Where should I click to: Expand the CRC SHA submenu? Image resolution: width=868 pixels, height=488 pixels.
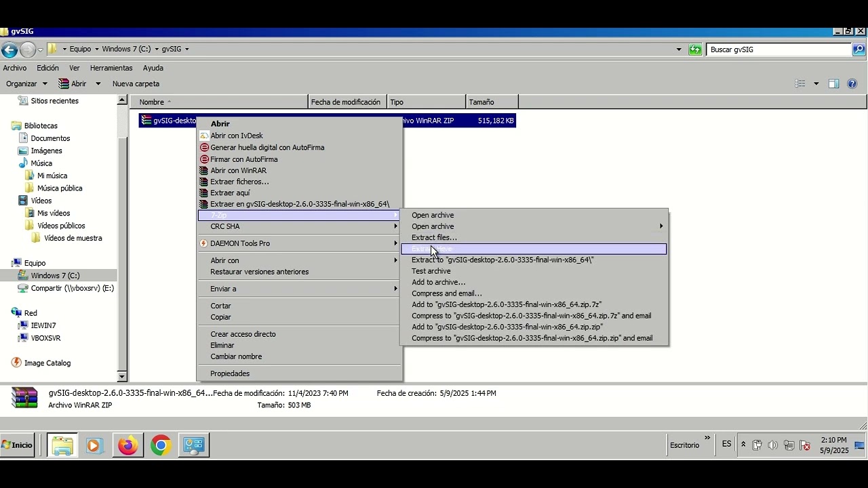pos(395,226)
